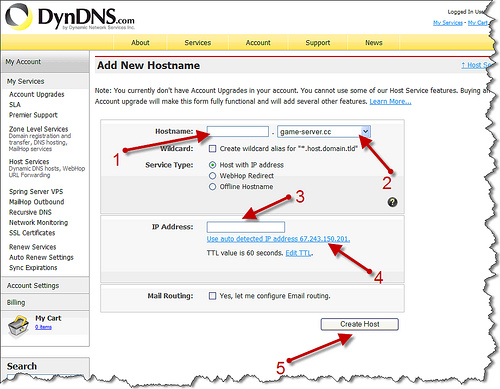Open Zone Level Services

(x=39, y=129)
